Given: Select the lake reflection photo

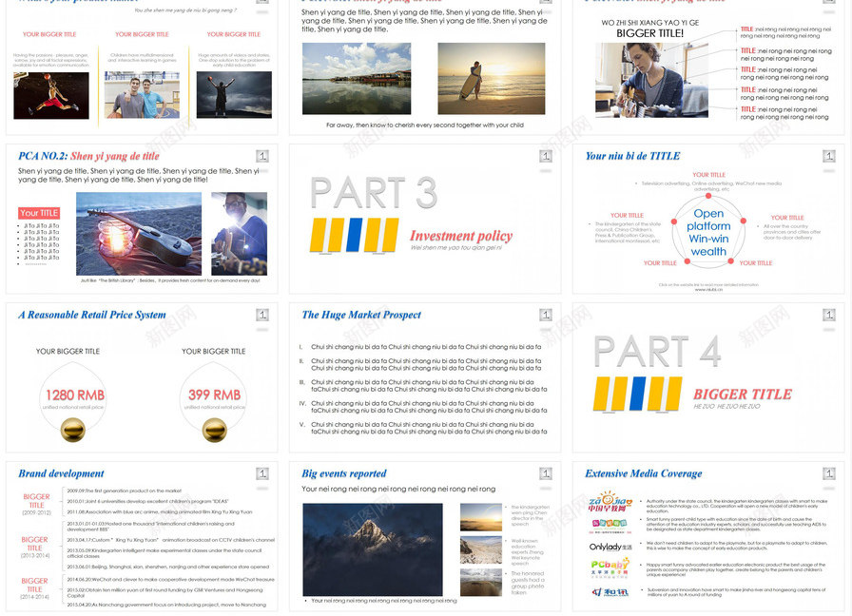Looking at the screenshot, I should [x=357, y=79].
